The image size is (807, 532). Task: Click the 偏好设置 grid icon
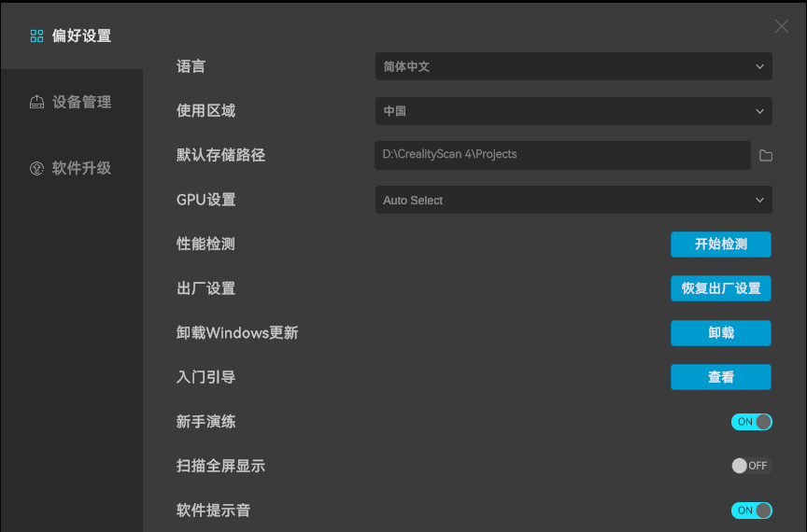click(x=37, y=36)
